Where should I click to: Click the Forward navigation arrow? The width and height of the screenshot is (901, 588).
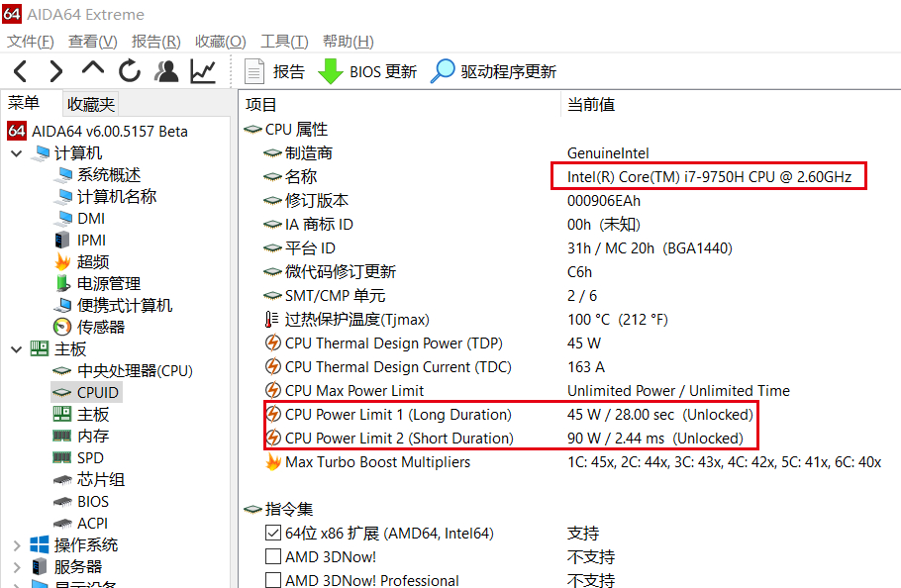point(55,72)
